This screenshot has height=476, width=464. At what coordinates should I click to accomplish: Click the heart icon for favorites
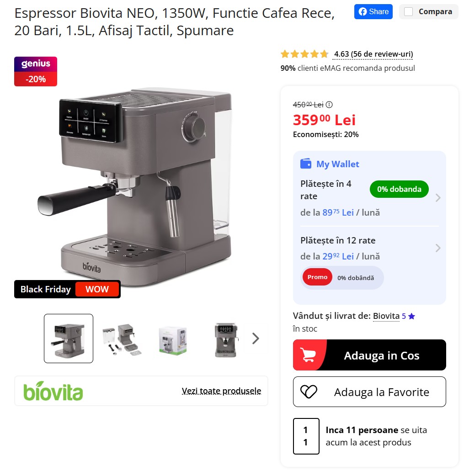[x=309, y=391]
